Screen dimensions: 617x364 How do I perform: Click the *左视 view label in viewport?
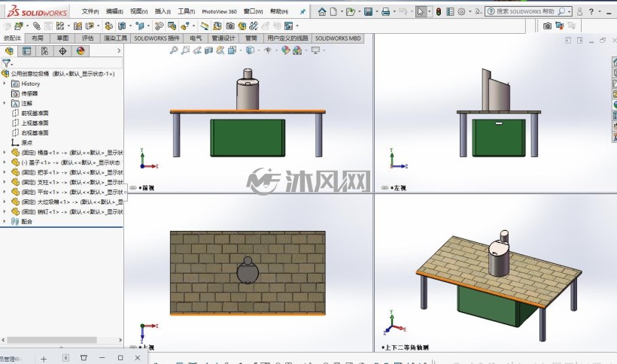tap(398, 188)
